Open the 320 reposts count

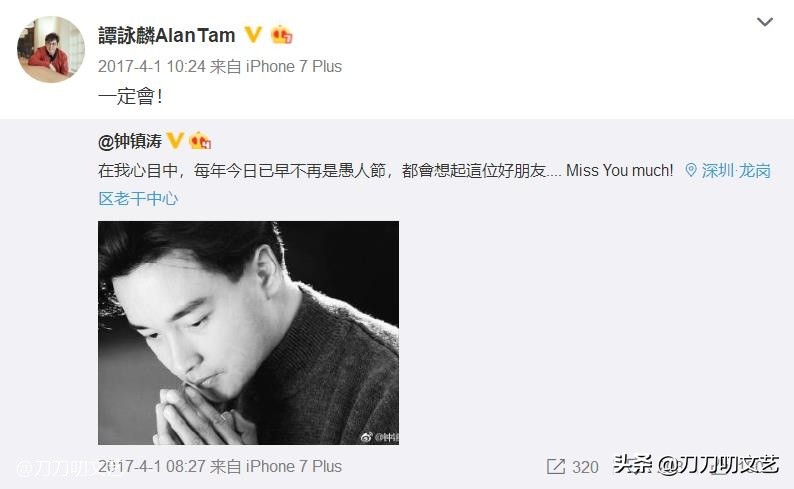pyautogui.click(x=585, y=467)
